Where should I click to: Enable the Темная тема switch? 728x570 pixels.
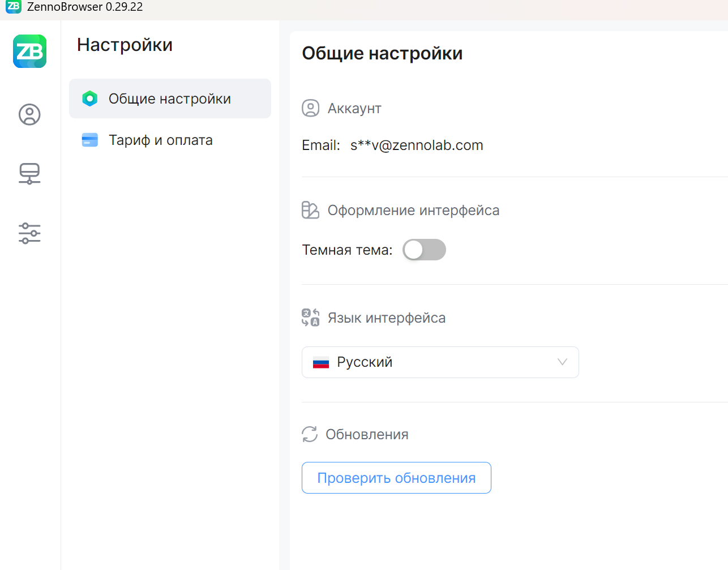pos(424,250)
